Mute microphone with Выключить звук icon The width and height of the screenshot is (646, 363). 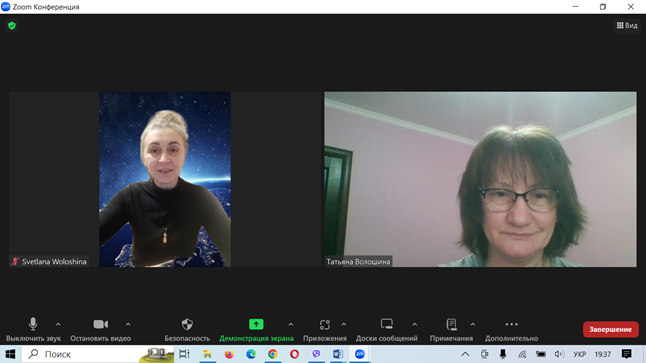coord(33,324)
